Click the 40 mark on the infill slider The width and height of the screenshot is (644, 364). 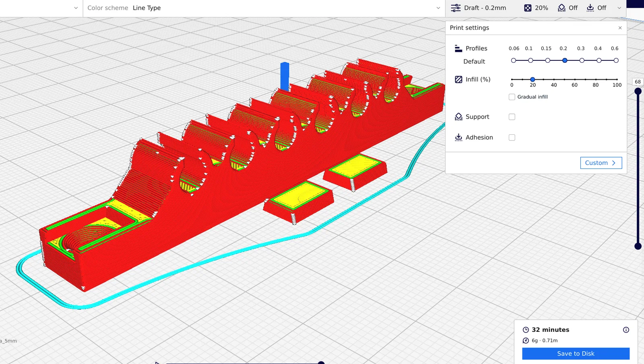554,80
